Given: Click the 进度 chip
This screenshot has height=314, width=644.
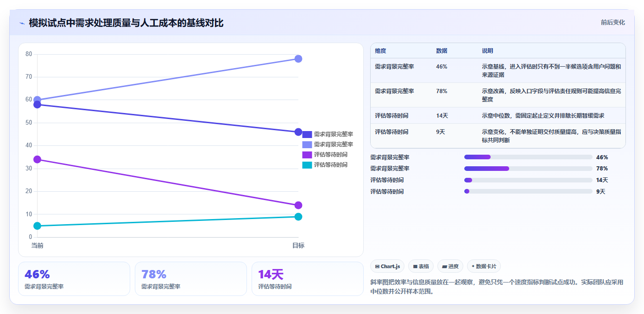Looking at the screenshot, I should point(450,266).
